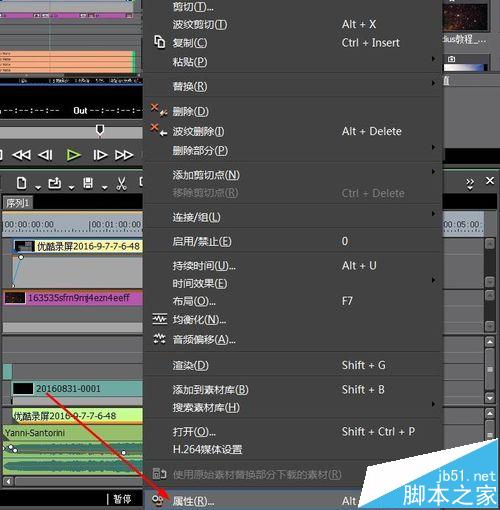
Task: Click the 00:01:00:00 mark on time ruler
Action: [115, 224]
